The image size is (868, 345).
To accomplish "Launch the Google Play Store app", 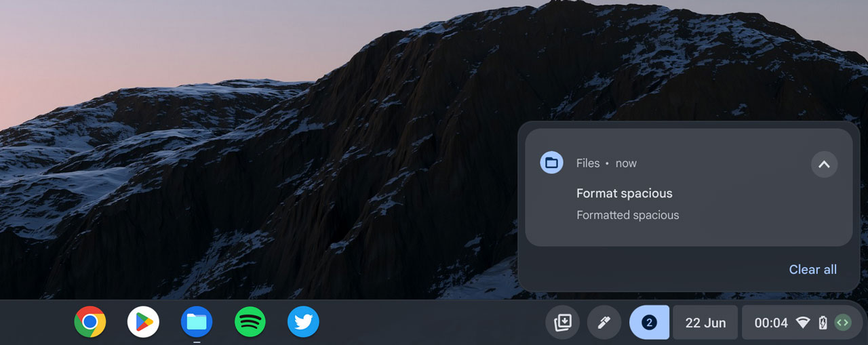I will click(x=143, y=322).
